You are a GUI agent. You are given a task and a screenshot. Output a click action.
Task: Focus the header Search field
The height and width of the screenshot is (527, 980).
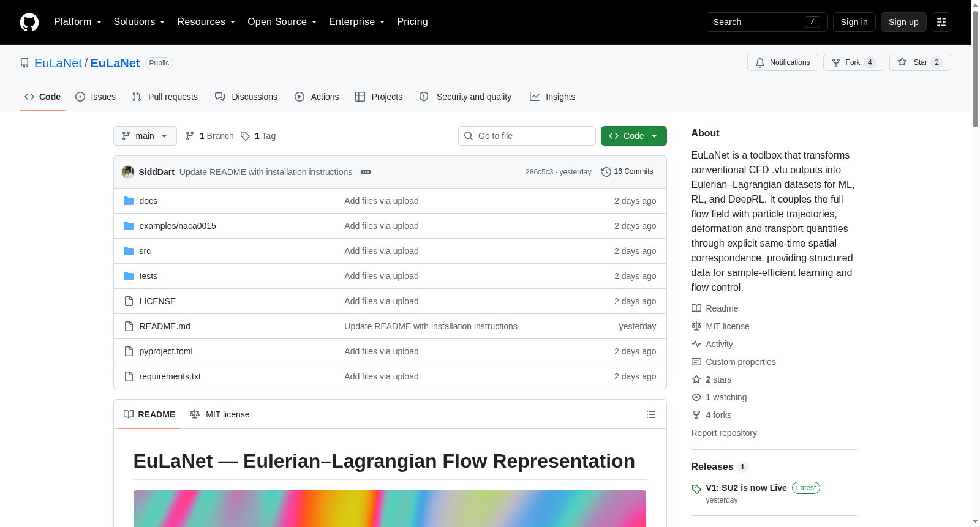767,22
